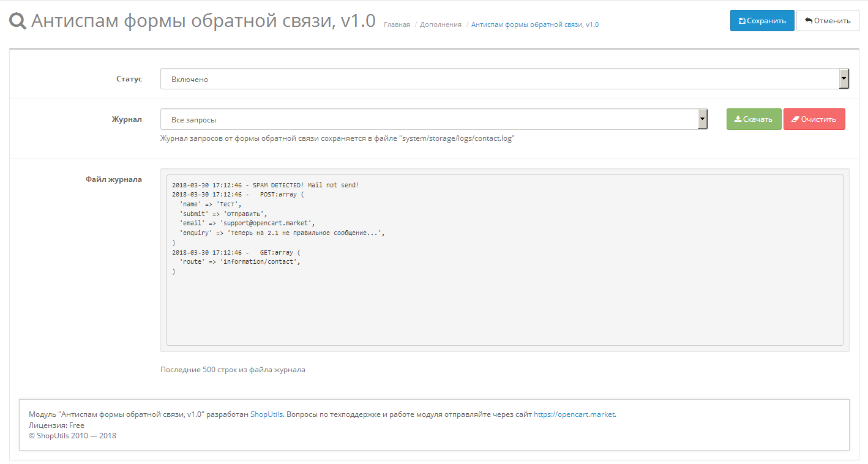Open the Журнал dropdown showing Все запросы

[x=428, y=119]
